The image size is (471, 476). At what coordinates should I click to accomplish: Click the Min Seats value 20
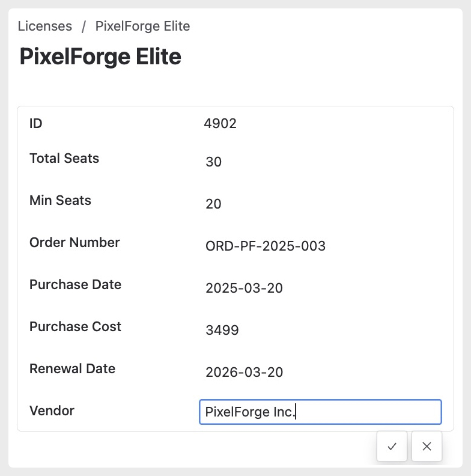213,204
